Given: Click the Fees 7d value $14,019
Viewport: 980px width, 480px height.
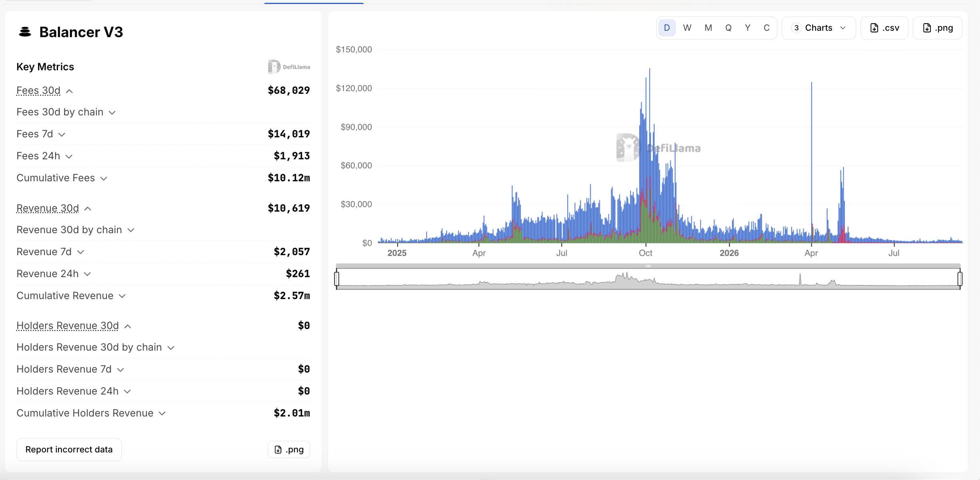Looking at the screenshot, I should [289, 134].
